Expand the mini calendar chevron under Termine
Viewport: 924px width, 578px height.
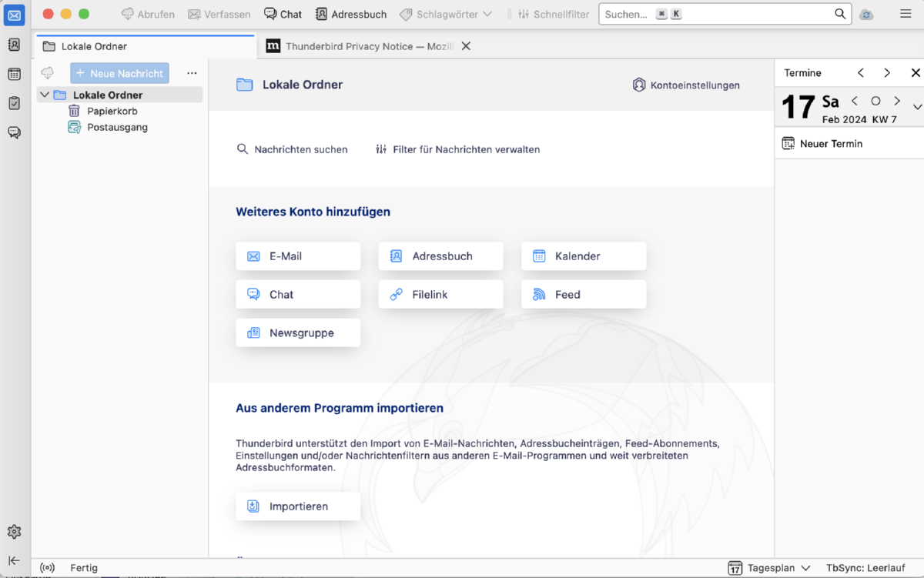[x=916, y=107]
